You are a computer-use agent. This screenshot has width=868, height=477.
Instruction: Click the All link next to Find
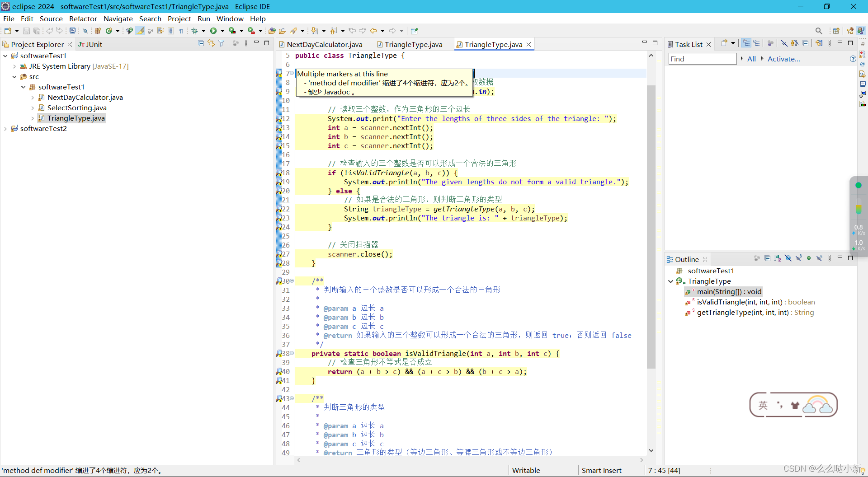pos(751,59)
